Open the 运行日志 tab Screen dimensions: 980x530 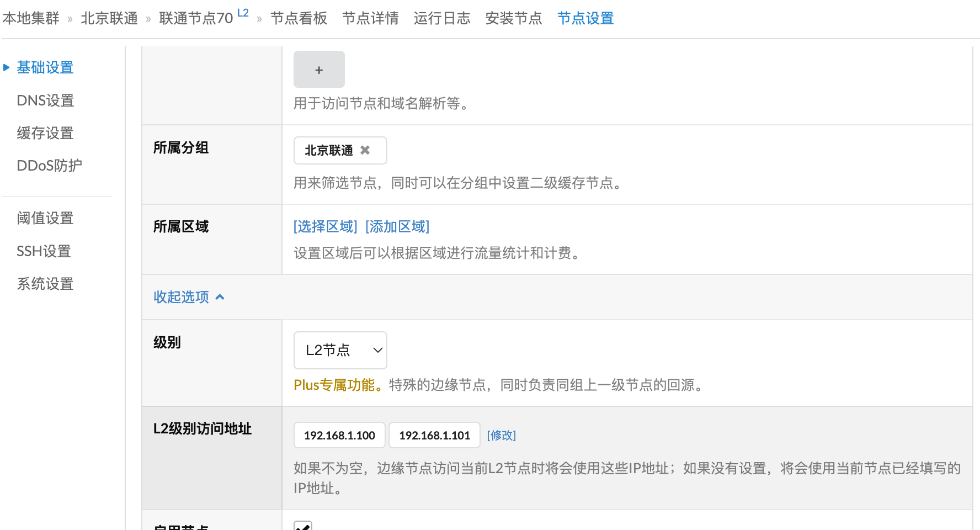point(442,18)
